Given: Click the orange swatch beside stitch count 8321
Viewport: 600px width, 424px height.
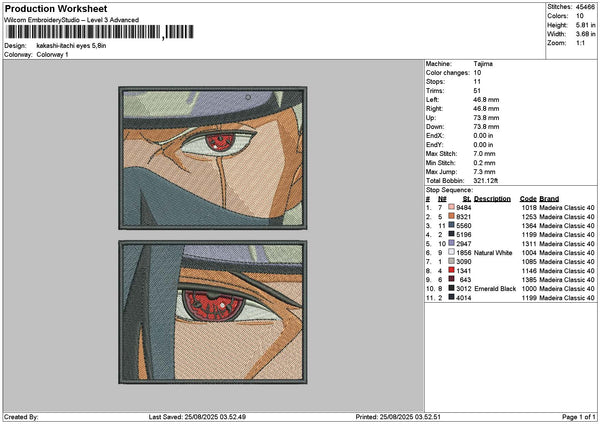Looking at the screenshot, I should [x=452, y=216].
